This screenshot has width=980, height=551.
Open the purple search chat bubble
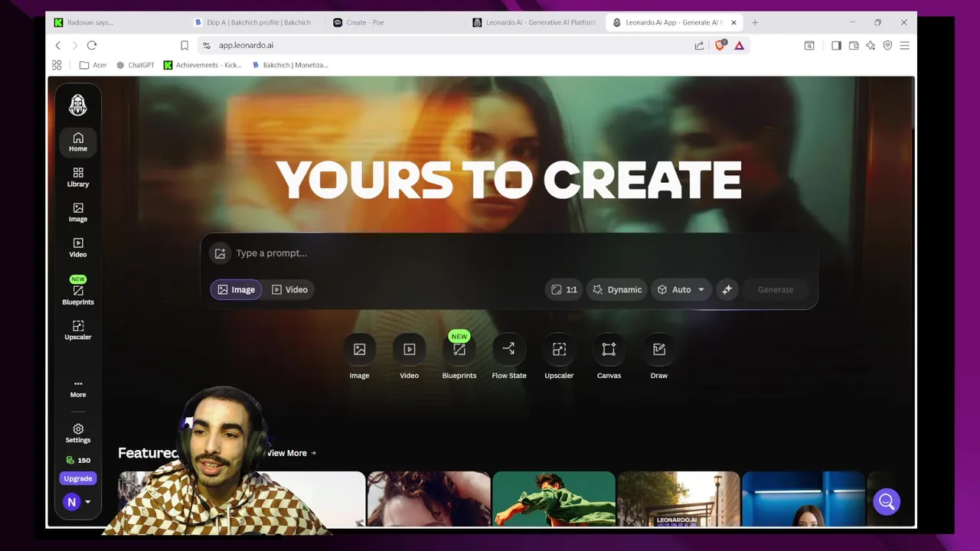[x=887, y=502]
